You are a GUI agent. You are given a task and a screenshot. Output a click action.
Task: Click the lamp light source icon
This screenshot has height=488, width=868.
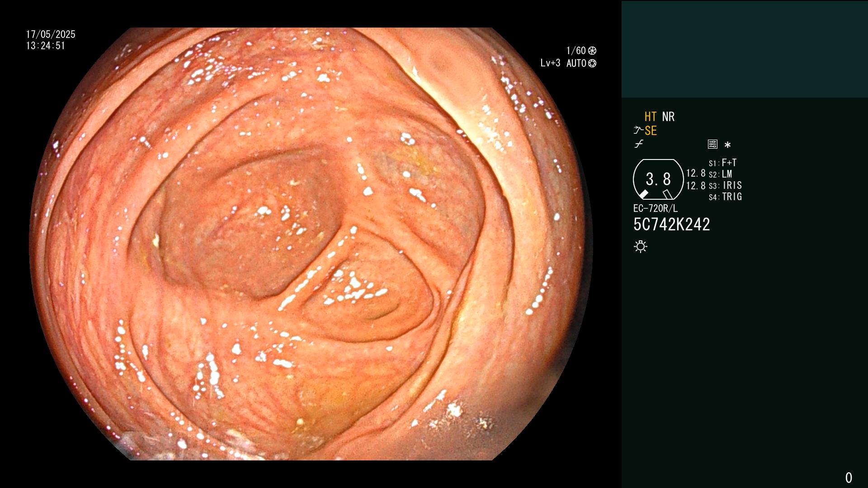(x=641, y=246)
